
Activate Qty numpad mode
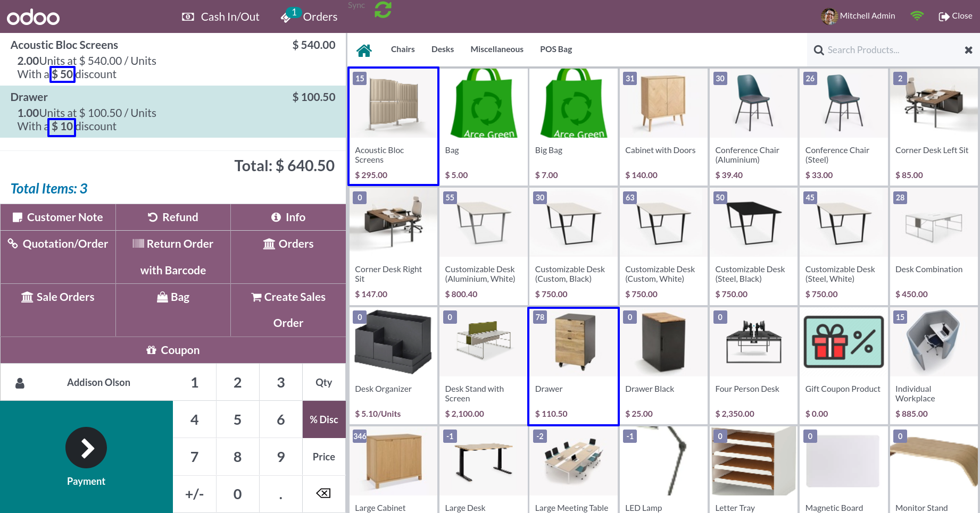point(323,382)
